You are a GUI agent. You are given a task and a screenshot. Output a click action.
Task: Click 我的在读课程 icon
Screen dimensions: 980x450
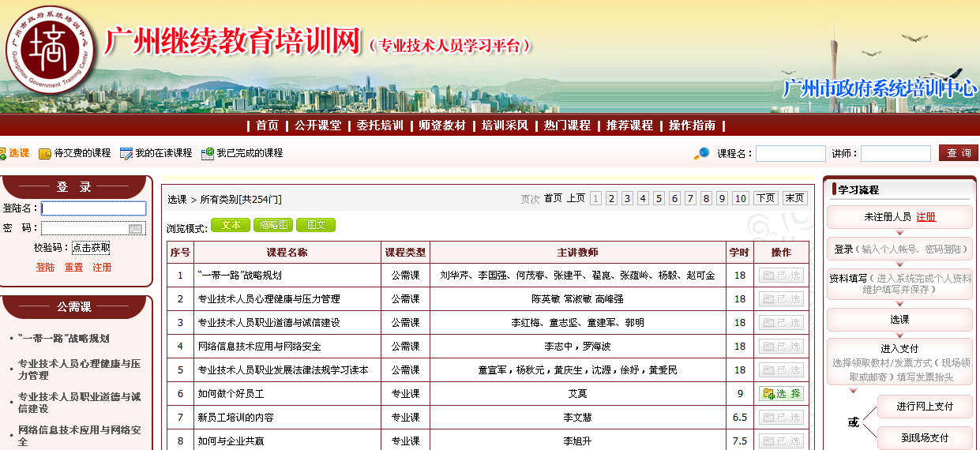pyautogui.click(x=126, y=153)
